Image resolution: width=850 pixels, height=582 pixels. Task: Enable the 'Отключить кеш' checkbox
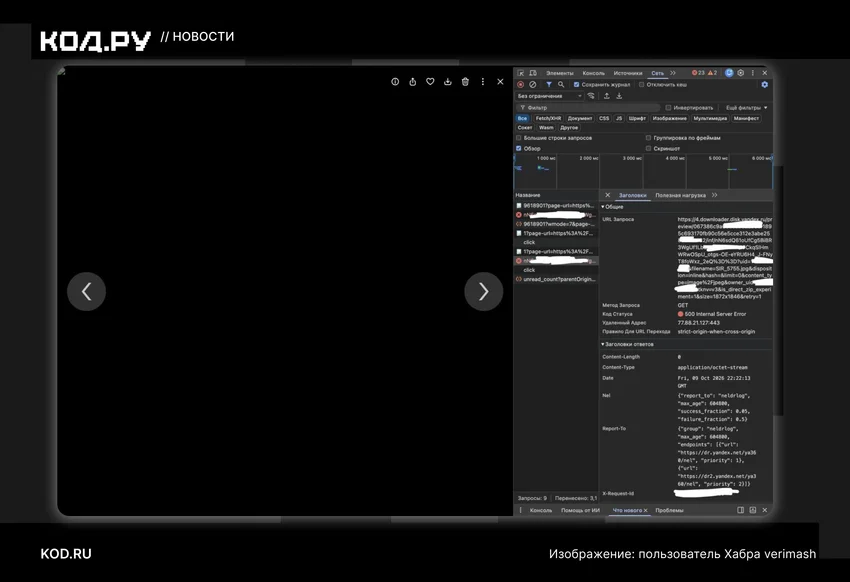click(641, 85)
